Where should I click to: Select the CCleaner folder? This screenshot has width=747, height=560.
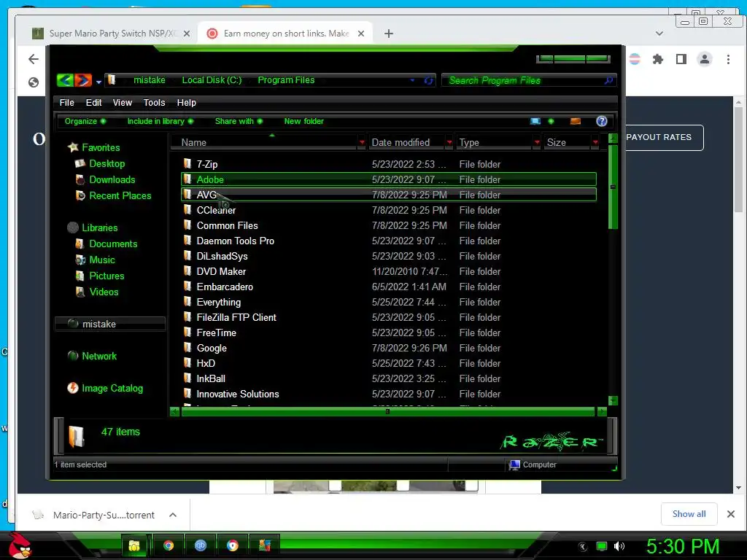(389, 210)
